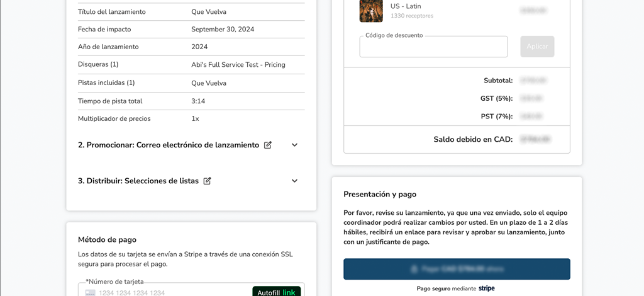Click the Promocionar: Correo electrónico heading
The width and height of the screenshot is (644, 296).
tap(168, 145)
